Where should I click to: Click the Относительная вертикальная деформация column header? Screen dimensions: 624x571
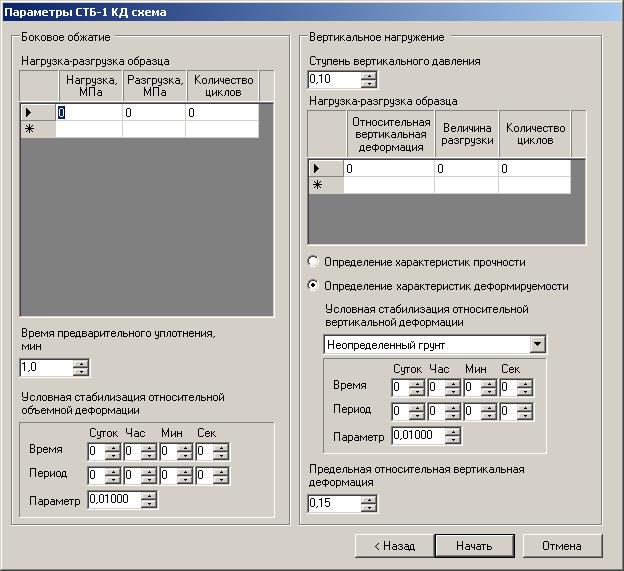point(391,134)
